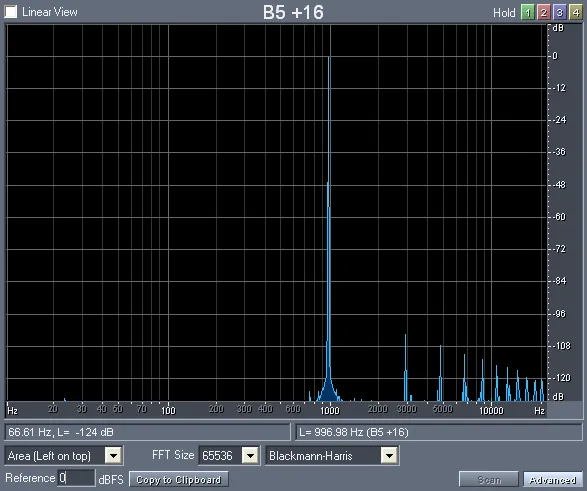This screenshot has width=587, height=491.
Task: Click the Advanced button
Action: [553, 479]
